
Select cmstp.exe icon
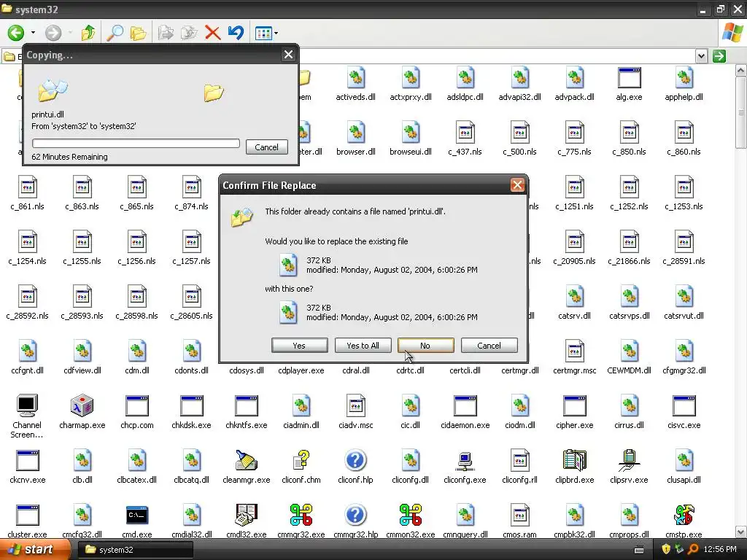pyautogui.click(x=684, y=516)
